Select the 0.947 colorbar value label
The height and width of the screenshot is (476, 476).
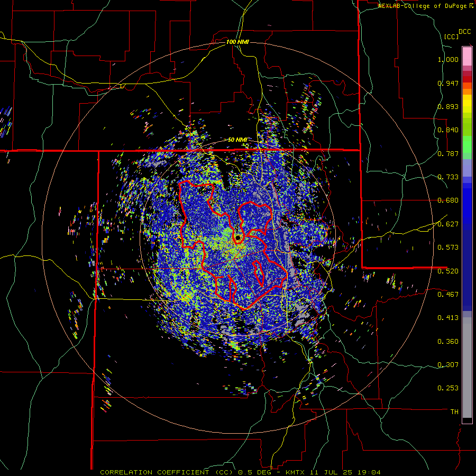coord(448,83)
